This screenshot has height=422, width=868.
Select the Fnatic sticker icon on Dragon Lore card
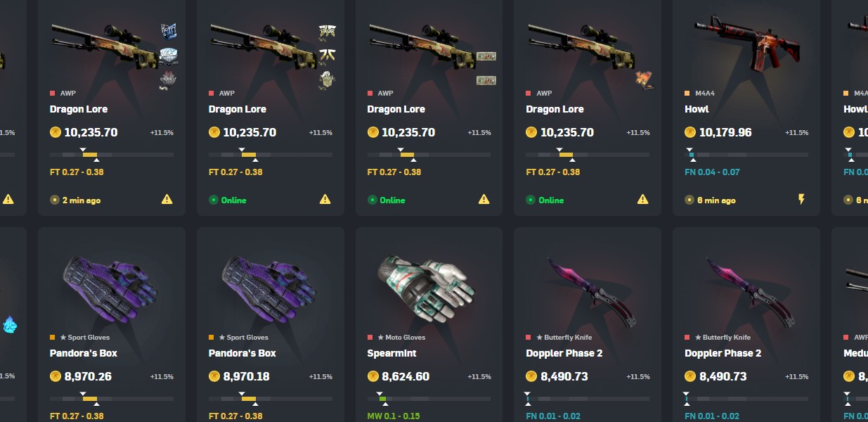coord(327,56)
